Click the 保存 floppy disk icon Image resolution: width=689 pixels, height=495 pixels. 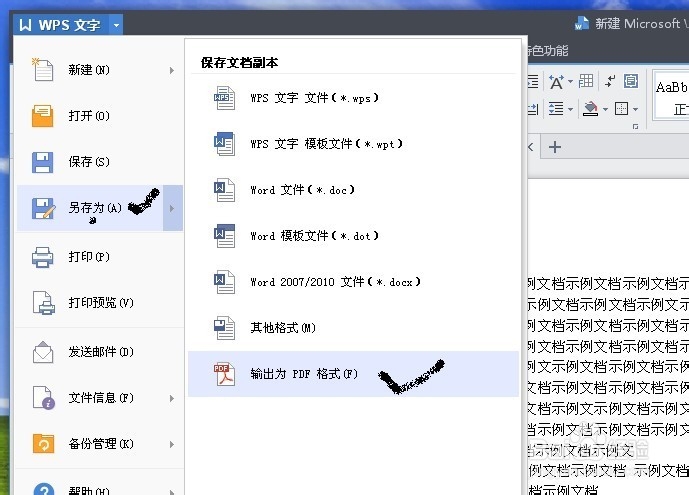pyautogui.click(x=42, y=162)
